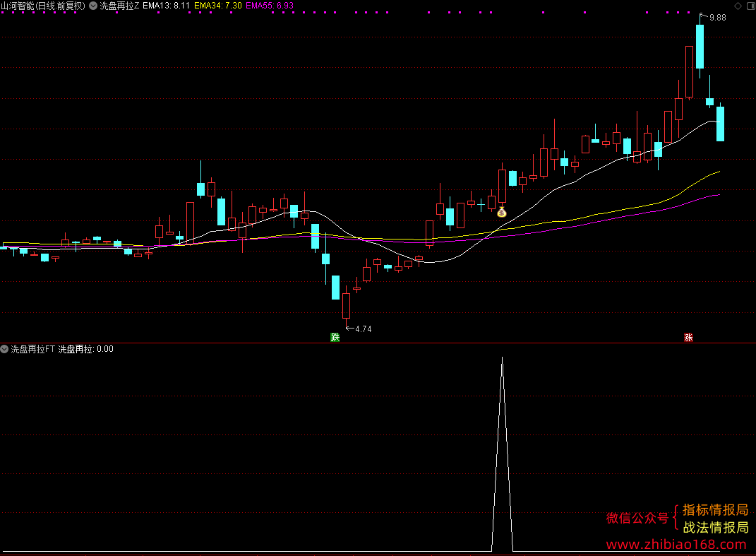Click the EMA34: 7.30 label
Image resolution: width=756 pixels, height=556 pixels.
(218, 6)
